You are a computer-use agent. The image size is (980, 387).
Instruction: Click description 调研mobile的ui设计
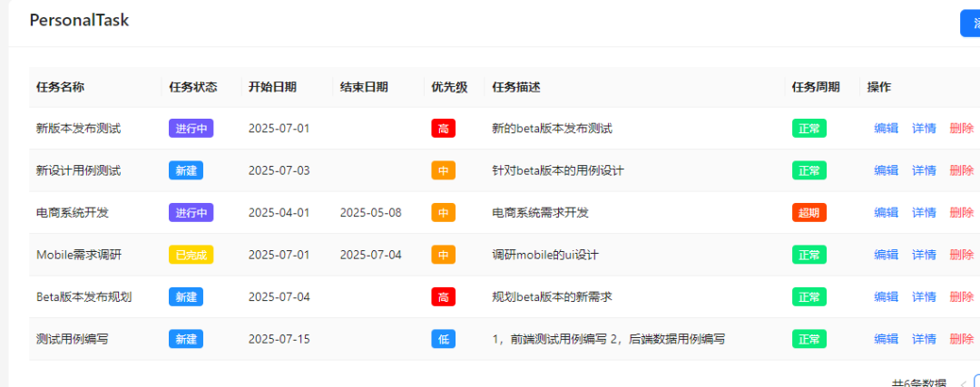point(545,255)
